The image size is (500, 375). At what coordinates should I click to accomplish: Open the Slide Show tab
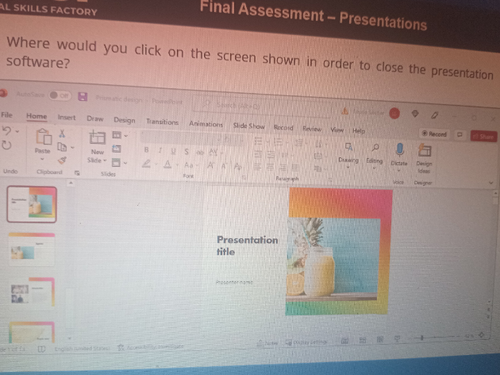pos(249,126)
